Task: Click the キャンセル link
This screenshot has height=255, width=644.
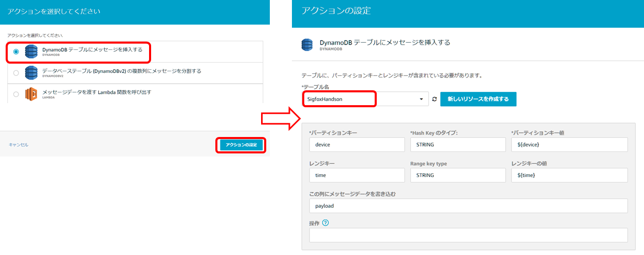Action: [19, 145]
